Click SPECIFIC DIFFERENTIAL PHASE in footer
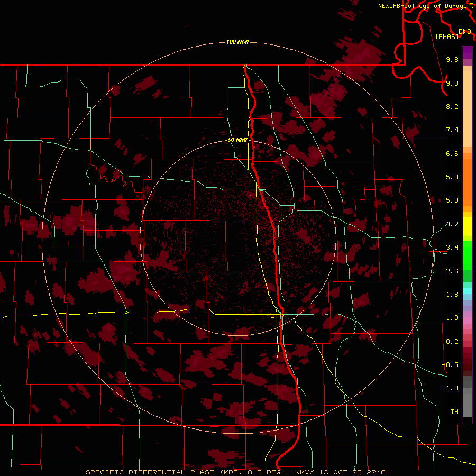 coord(151,472)
